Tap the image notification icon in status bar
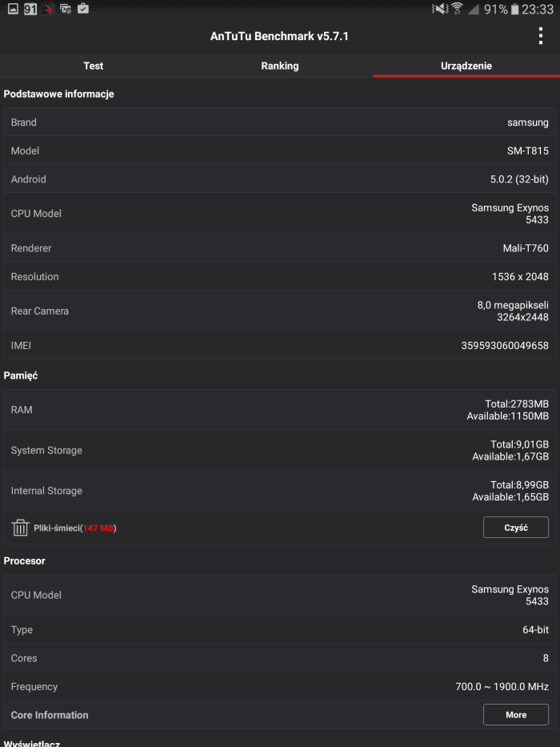The image size is (560, 747). pos(13,9)
